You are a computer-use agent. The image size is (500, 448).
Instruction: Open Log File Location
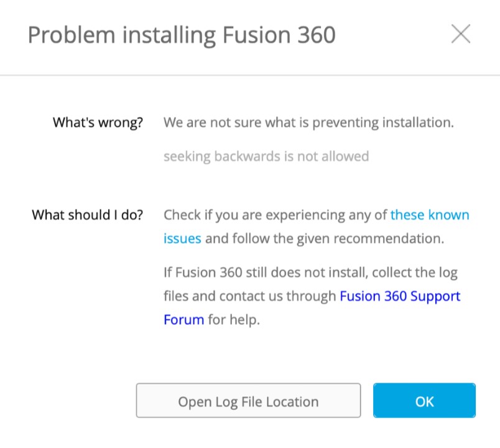tap(248, 401)
